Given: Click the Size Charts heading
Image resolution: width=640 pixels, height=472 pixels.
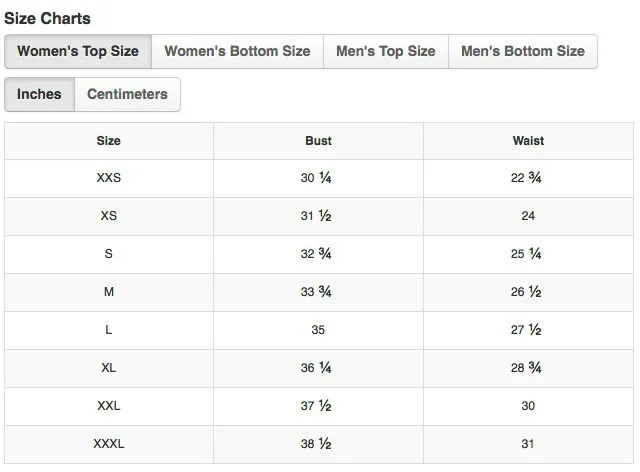Looking at the screenshot, I should pyautogui.click(x=47, y=19).
